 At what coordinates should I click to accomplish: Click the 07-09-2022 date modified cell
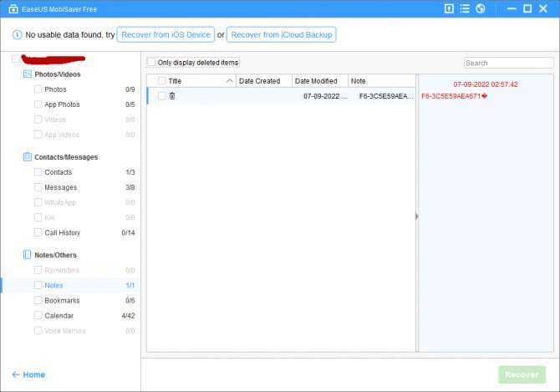pyautogui.click(x=325, y=96)
